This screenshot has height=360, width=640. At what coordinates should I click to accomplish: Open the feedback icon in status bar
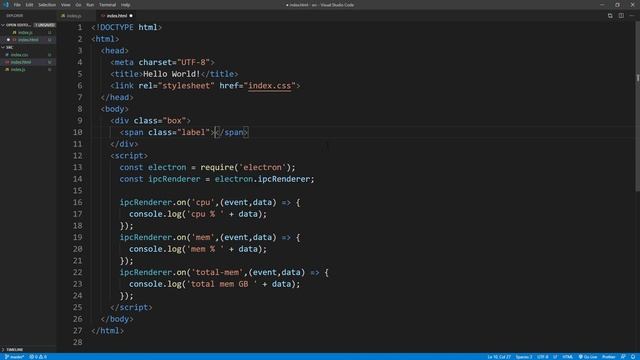[623, 357]
